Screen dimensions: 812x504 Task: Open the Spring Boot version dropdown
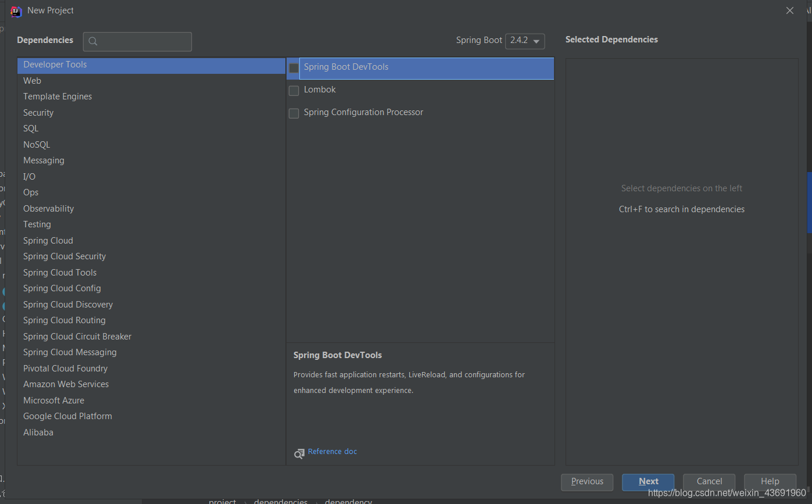pyautogui.click(x=525, y=41)
